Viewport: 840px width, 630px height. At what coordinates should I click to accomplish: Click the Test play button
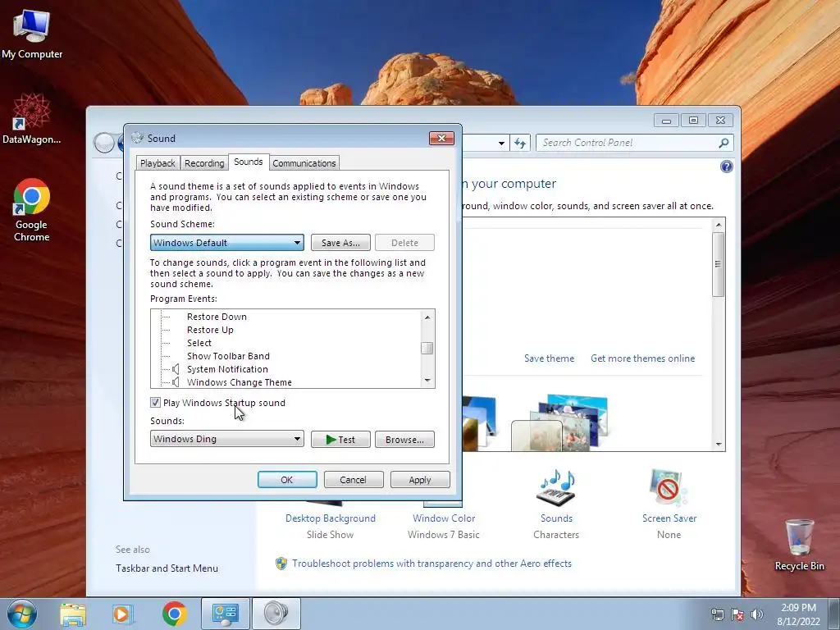[x=340, y=440]
